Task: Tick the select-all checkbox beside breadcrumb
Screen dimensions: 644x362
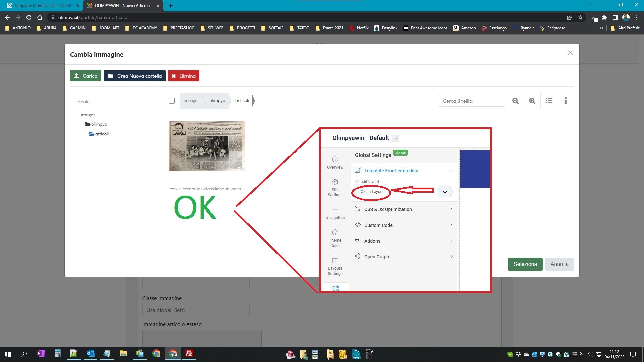Action: [172, 101]
